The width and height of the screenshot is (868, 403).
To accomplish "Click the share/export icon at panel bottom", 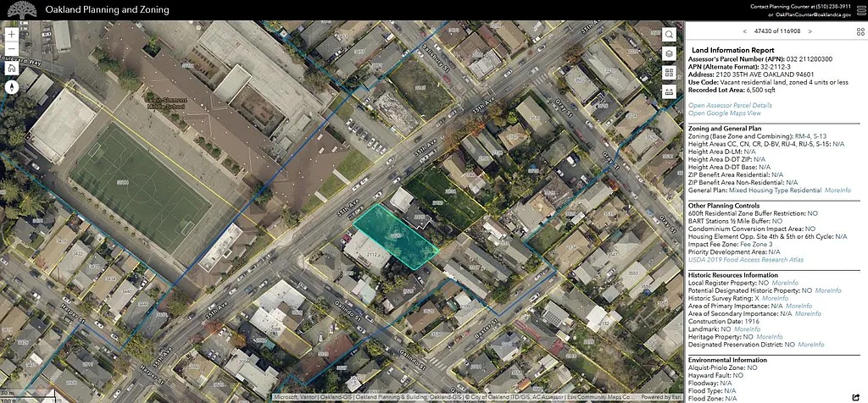I will [856, 397].
